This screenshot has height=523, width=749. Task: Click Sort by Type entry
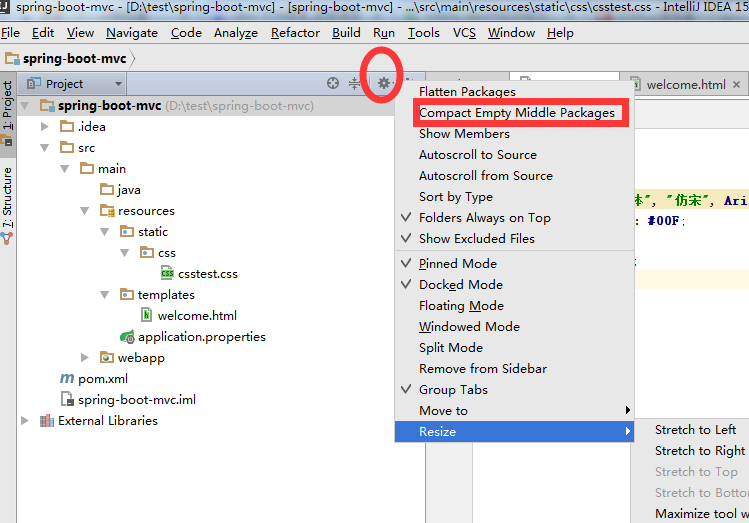[x=514, y=197]
